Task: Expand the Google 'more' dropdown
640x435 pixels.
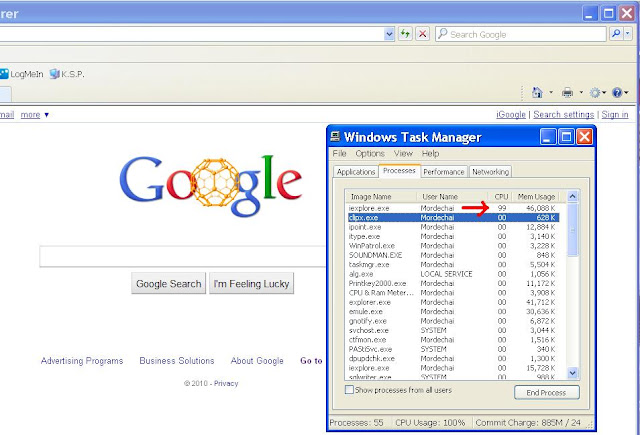Action: 35,115
